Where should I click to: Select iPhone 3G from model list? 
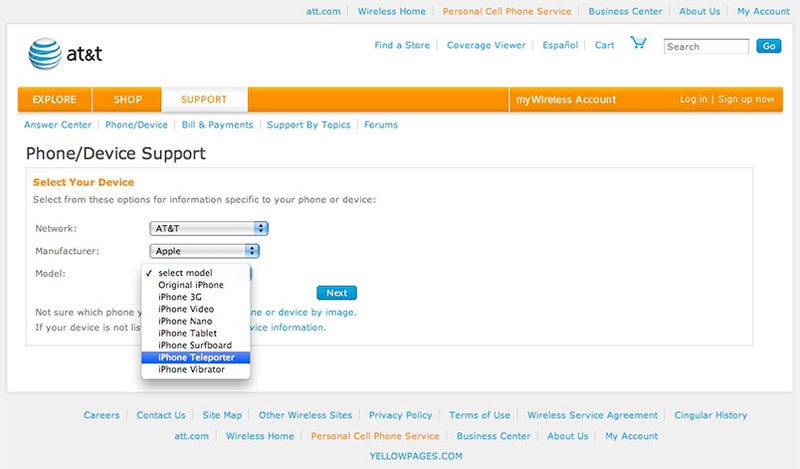tap(195, 297)
